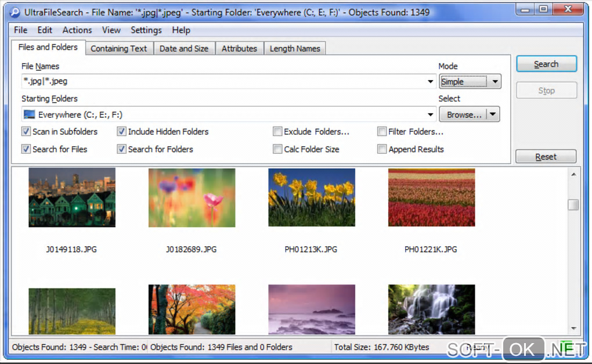Image resolution: width=592 pixels, height=364 pixels.
Task: Enable the Exclude Folders checkbox
Action: pos(277,131)
